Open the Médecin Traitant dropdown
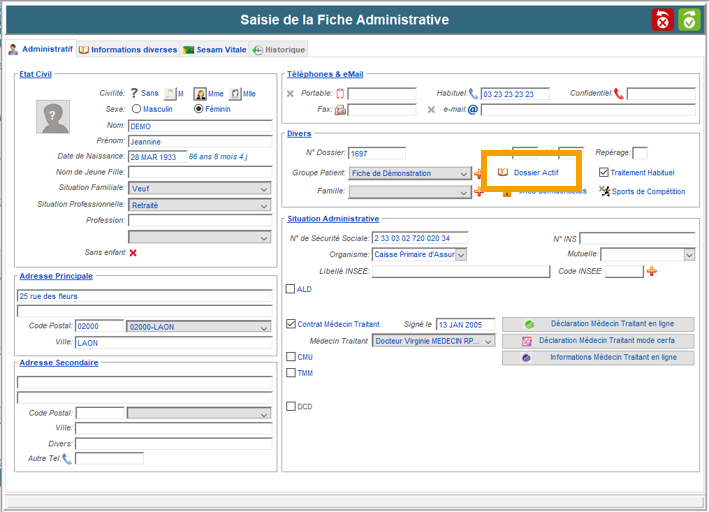 point(488,340)
